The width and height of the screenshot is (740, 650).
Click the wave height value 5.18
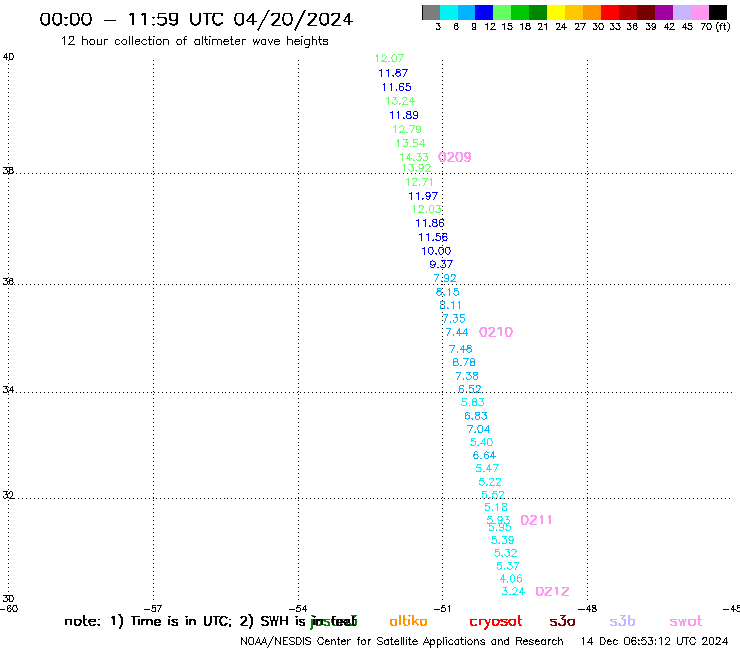tap(496, 507)
